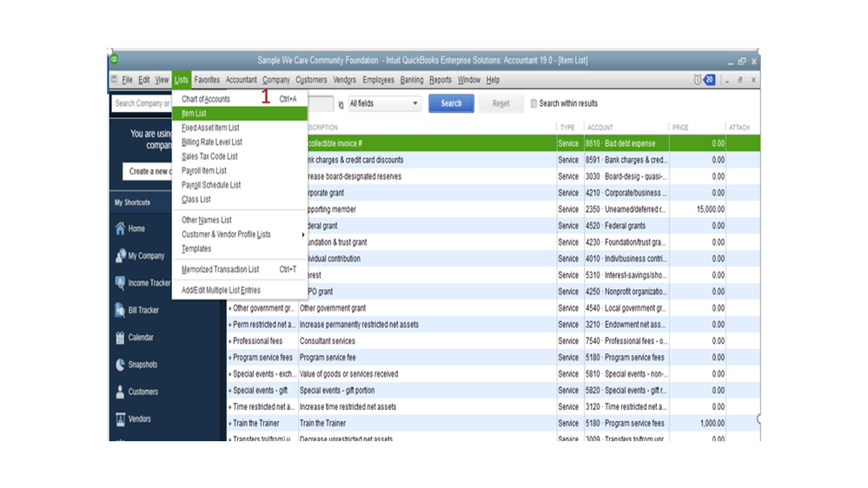
Task: Open the Company menu
Action: 276,80
